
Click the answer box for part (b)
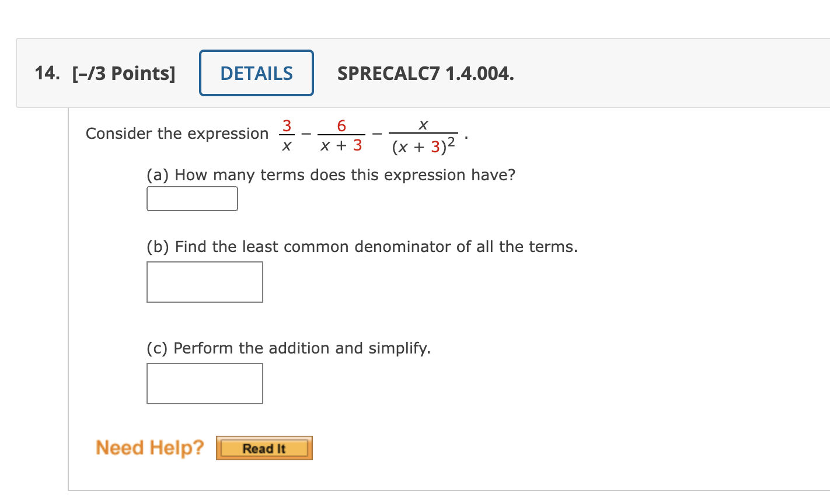tap(204, 282)
